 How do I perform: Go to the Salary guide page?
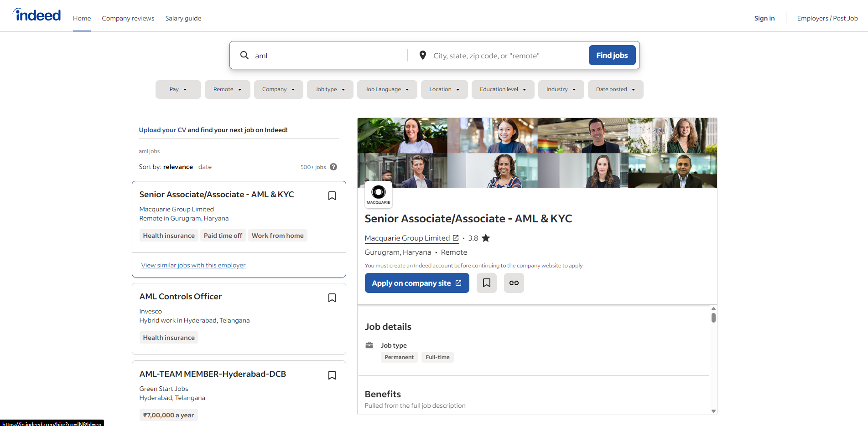[183, 18]
